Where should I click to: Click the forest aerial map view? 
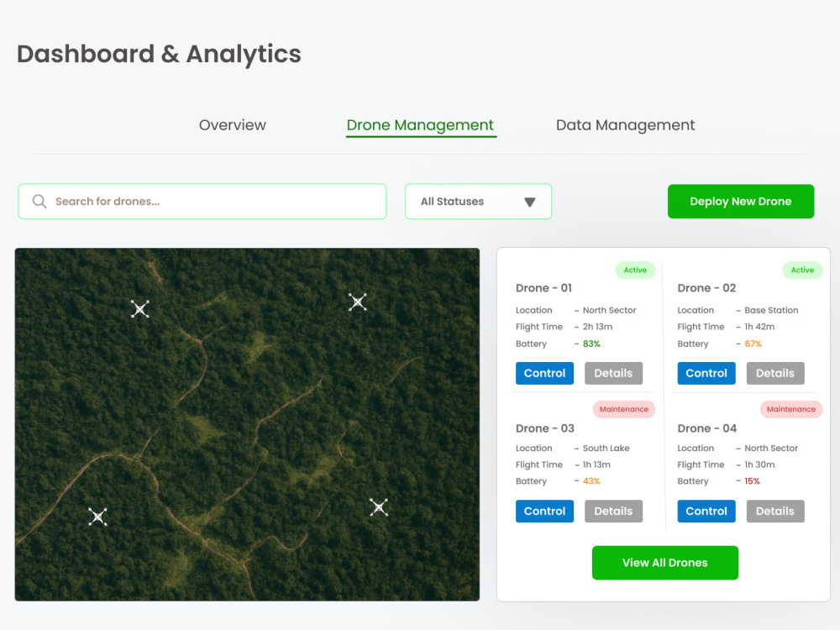pyautogui.click(x=247, y=424)
